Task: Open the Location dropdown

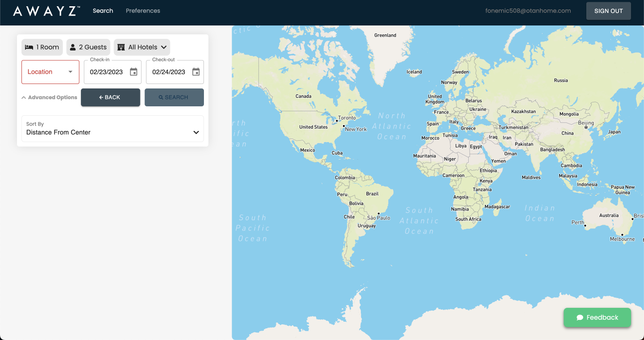Action: click(x=50, y=72)
